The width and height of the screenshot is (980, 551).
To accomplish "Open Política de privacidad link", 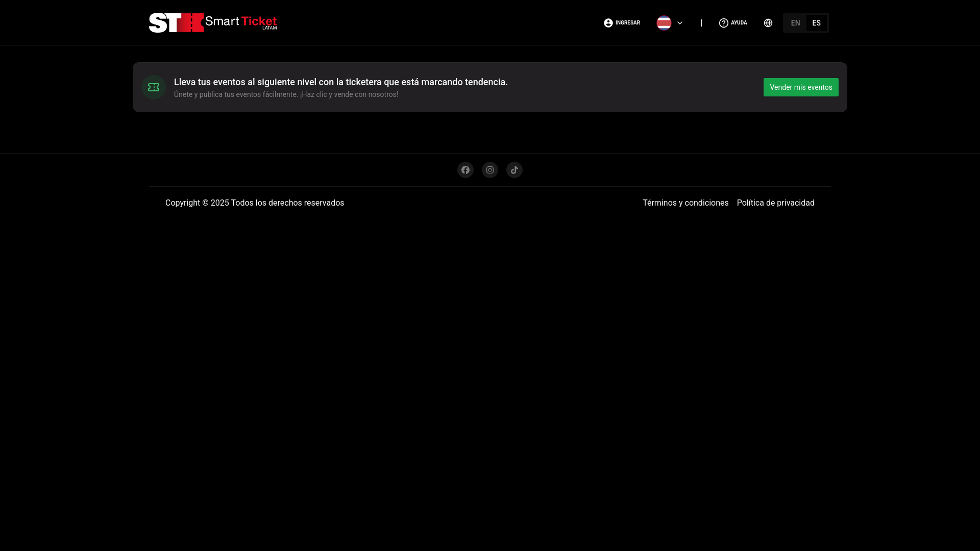I will pos(776,203).
